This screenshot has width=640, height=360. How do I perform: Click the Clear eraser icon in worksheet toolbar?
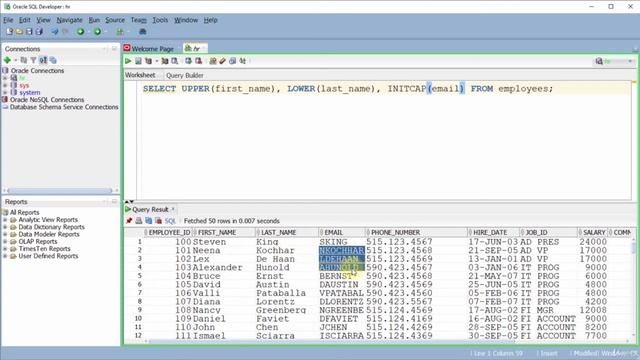(222, 61)
